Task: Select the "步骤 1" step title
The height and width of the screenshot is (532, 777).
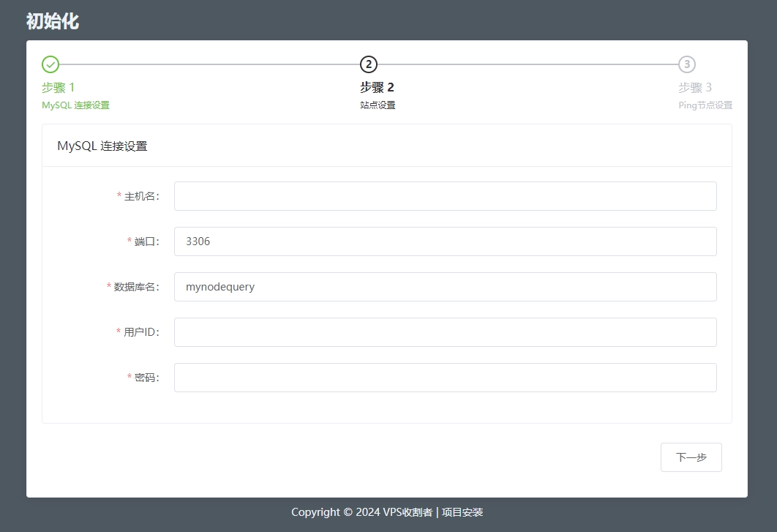Action: [x=59, y=87]
